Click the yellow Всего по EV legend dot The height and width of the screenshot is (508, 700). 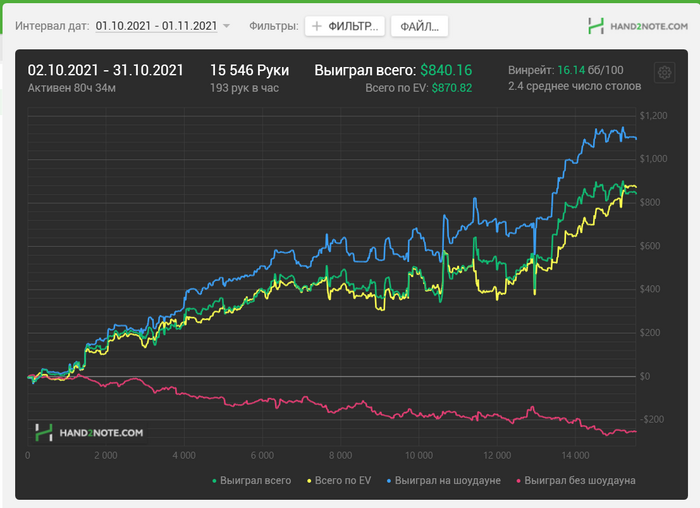pyautogui.click(x=309, y=481)
